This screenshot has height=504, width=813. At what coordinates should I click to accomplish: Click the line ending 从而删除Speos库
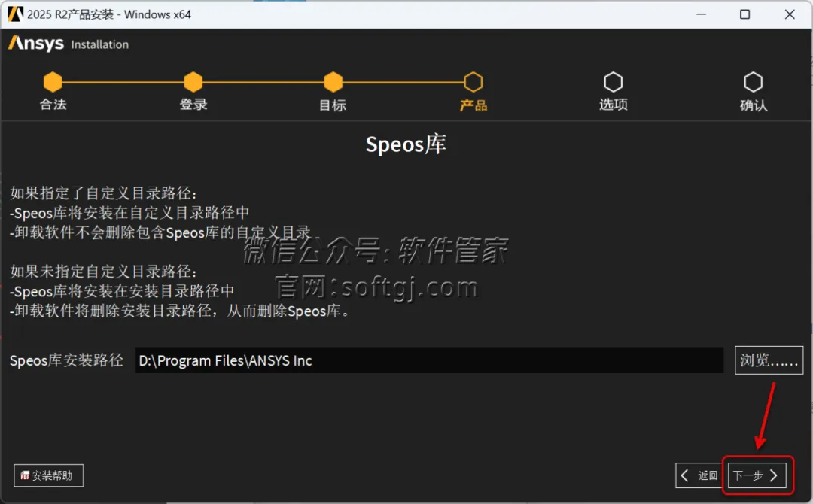179,311
